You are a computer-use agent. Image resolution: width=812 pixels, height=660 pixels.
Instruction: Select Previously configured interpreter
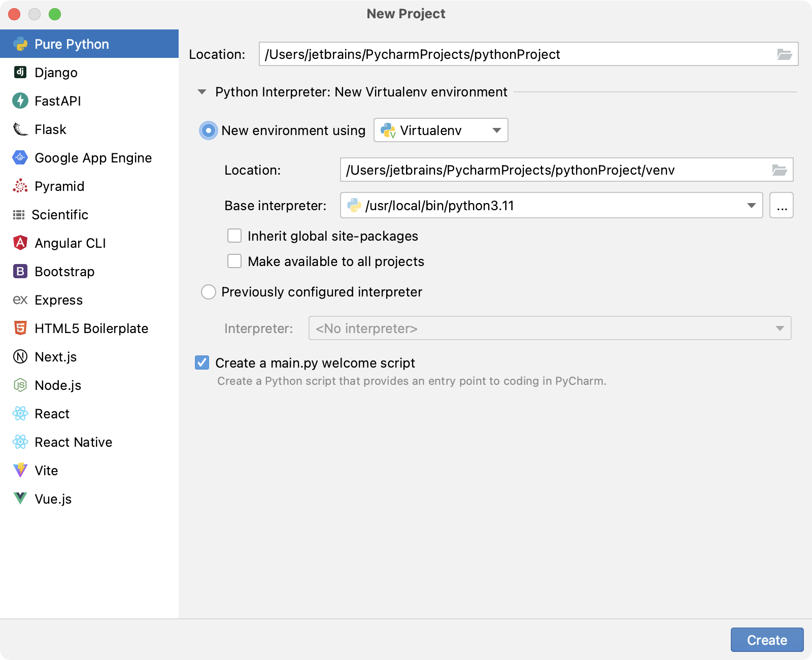[x=208, y=292]
